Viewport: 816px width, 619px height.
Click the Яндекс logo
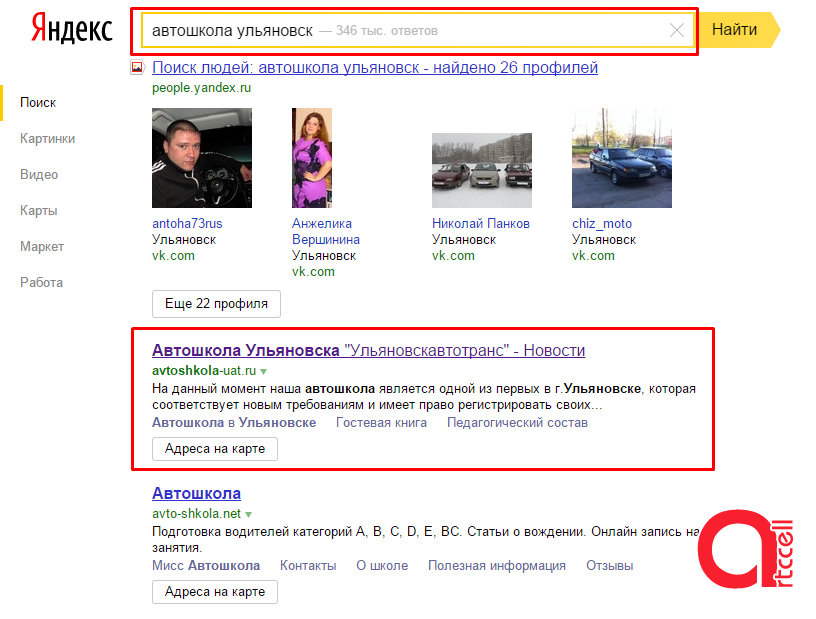pyautogui.click(x=72, y=29)
